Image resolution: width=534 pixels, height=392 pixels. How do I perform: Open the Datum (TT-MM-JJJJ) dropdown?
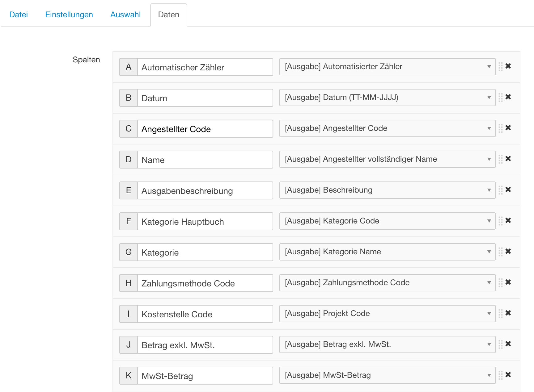click(387, 98)
